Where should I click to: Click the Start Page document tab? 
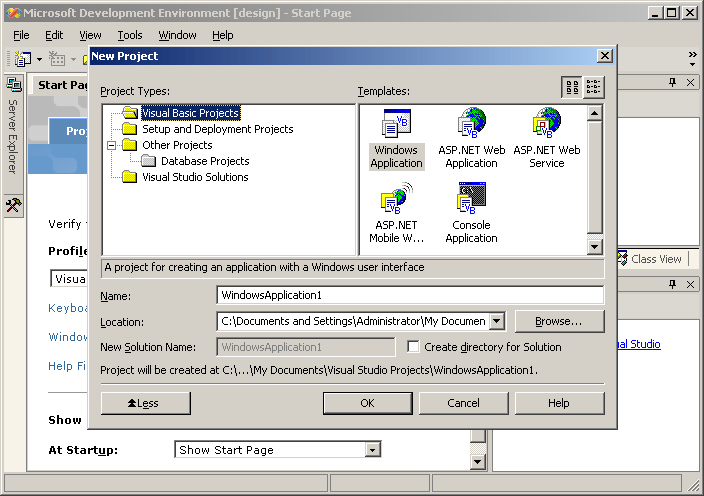pyautogui.click(x=61, y=85)
